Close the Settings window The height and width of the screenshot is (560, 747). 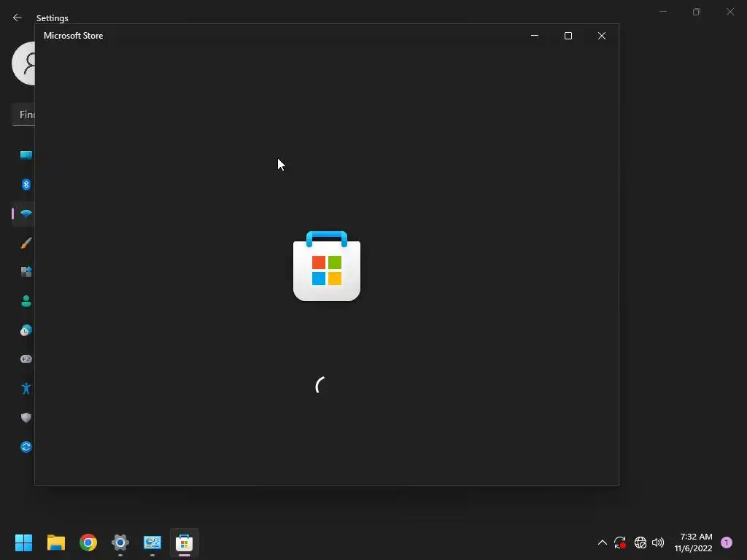(730, 12)
